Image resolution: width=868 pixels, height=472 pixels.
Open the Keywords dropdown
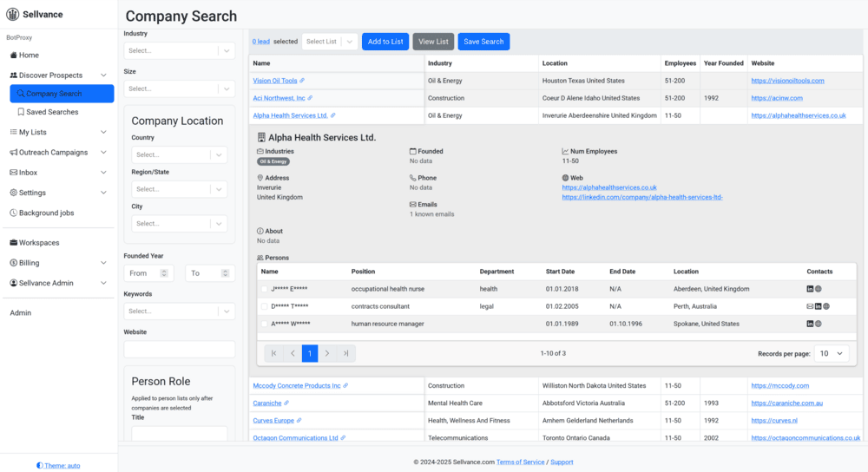point(180,311)
